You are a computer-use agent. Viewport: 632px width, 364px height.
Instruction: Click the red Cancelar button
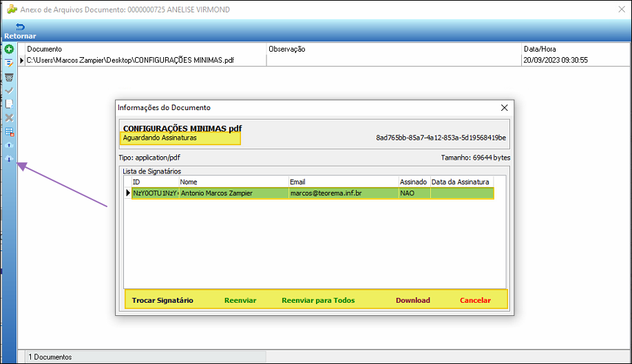[x=475, y=300]
